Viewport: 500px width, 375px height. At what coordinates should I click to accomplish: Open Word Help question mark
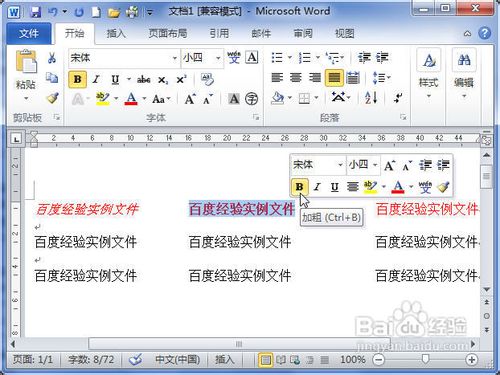[x=484, y=33]
